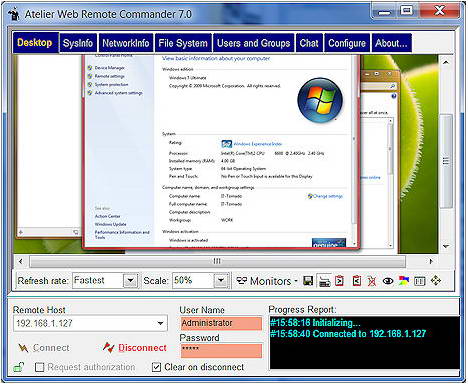Expand the Refresh rate dropdown
468x385 pixels.
130,281
